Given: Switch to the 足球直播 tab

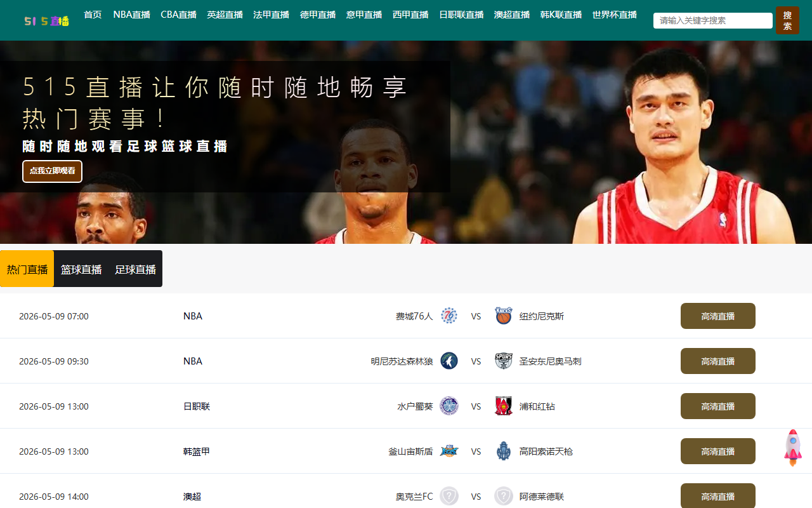Looking at the screenshot, I should click(x=135, y=269).
